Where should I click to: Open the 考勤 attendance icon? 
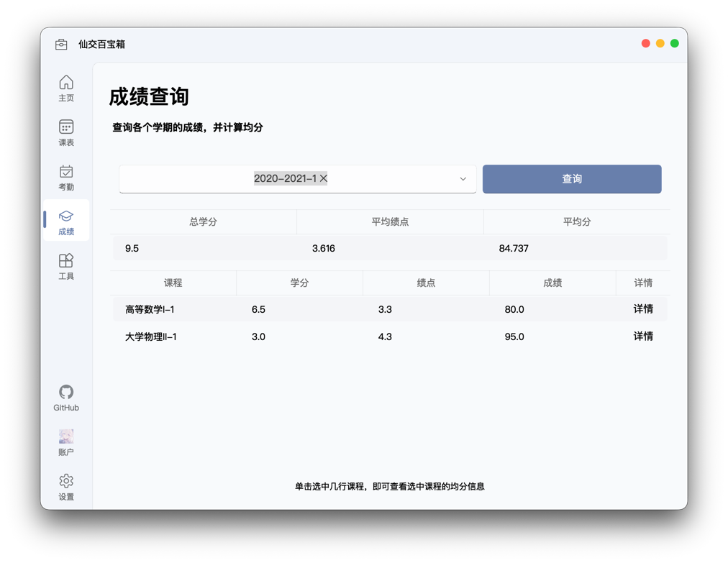(65, 171)
